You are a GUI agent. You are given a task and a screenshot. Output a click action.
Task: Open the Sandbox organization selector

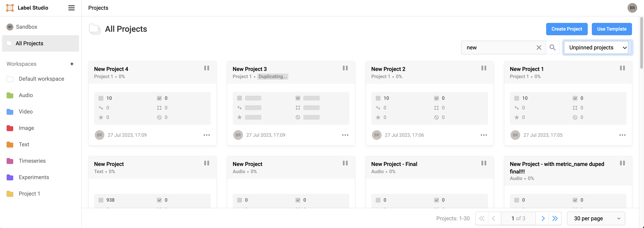point(26,27)
